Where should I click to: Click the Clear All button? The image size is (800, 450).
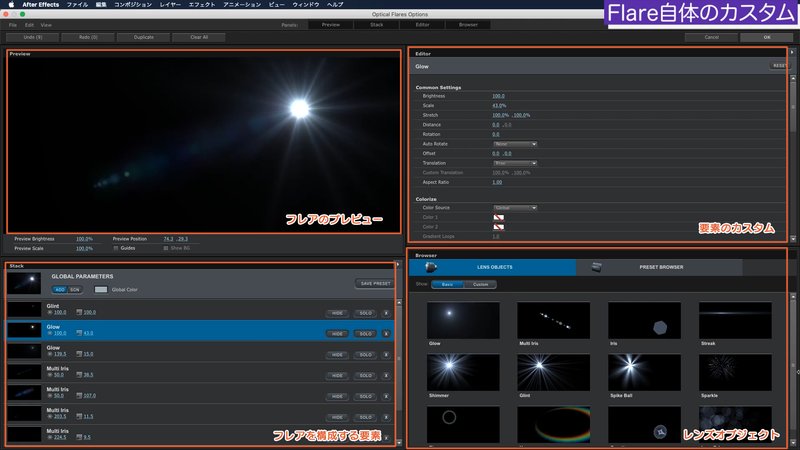click(199, 37)
